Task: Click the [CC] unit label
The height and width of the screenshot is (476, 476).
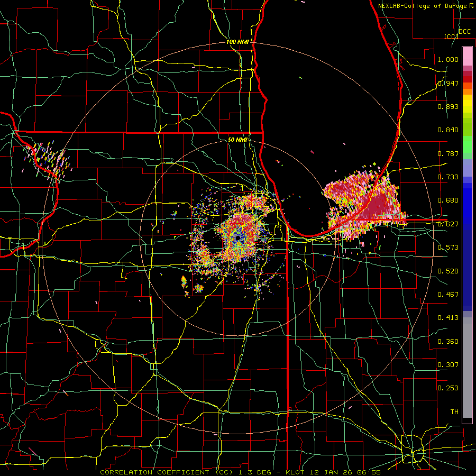Action: tap(451, 36)
